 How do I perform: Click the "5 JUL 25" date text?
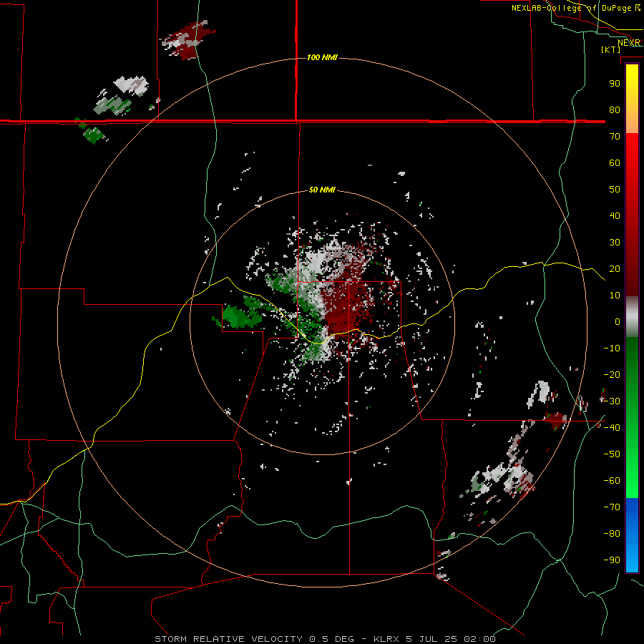431,639
